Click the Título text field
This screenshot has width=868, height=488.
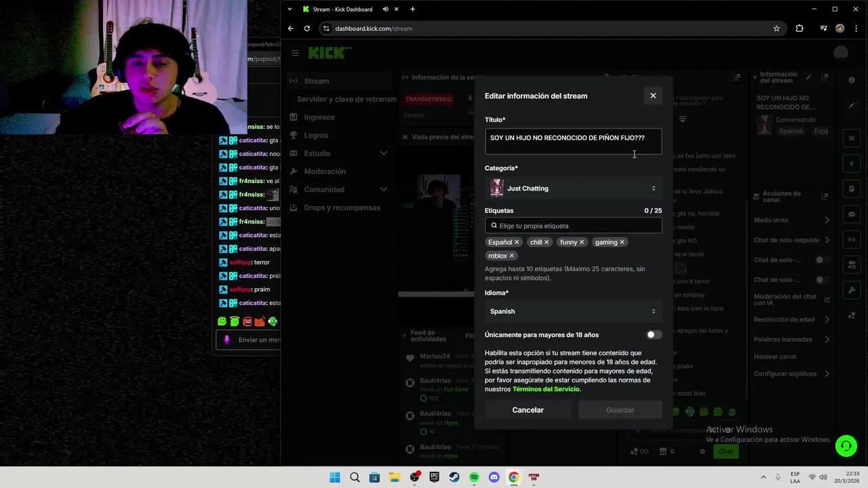pos(573,142)
